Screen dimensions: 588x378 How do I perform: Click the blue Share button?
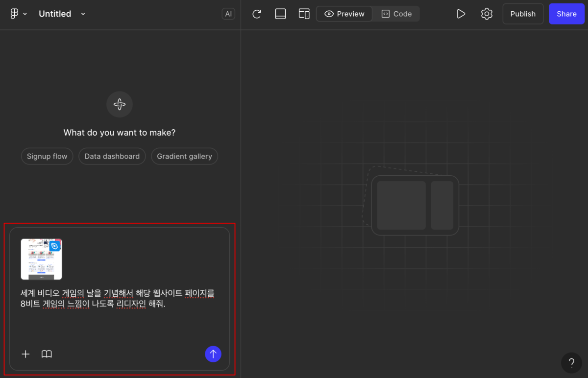coord(566,14)
